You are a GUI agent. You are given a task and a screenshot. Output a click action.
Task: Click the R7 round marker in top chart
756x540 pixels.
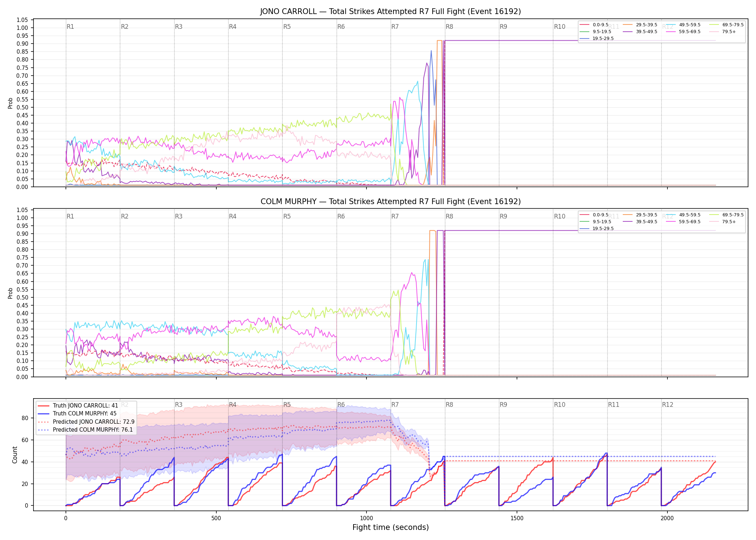pyautogui.click(x=395, y=27)
